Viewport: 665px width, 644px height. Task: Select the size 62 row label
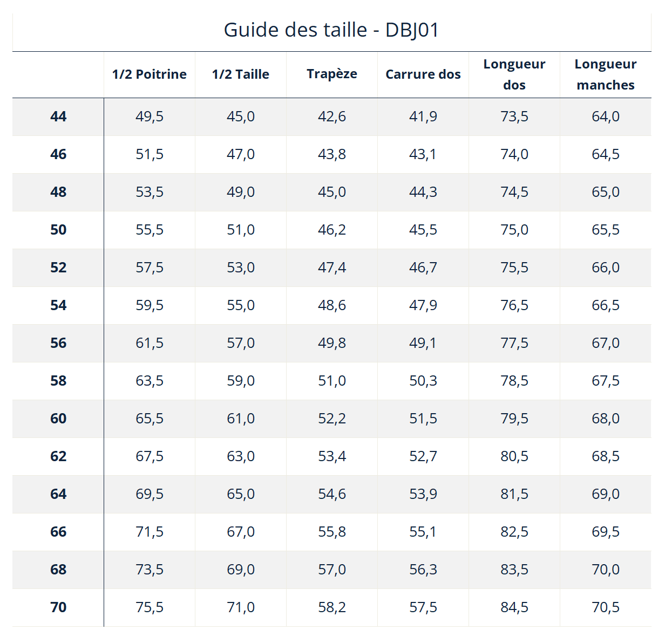coord(58,456)
